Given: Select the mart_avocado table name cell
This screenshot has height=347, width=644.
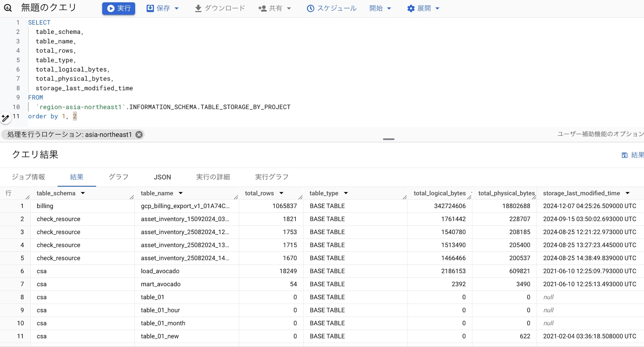Looking at the screenshot, I should (x=187, y=284).
